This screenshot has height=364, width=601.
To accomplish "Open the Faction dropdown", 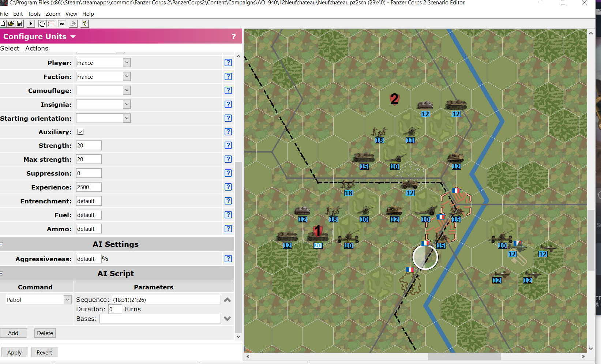I will pyautogui.click(x=127, y=76).
